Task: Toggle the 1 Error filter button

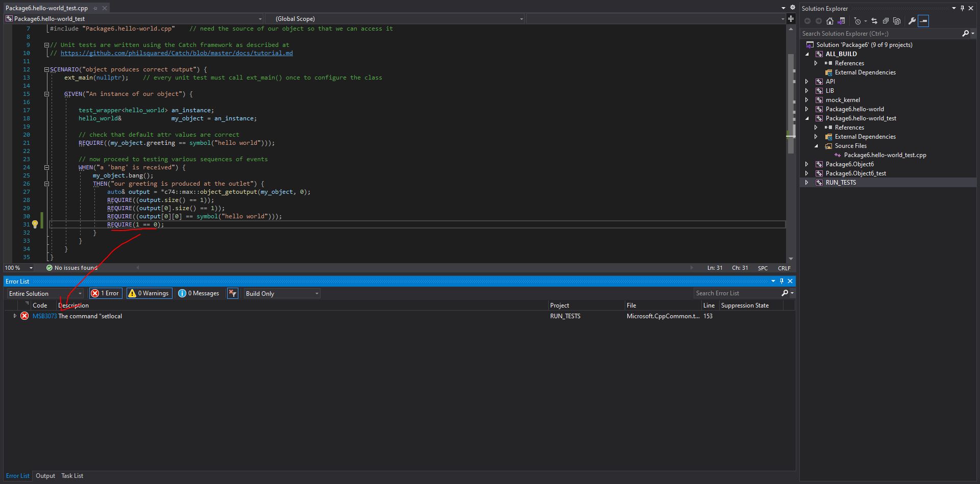Action: (105, 293)
